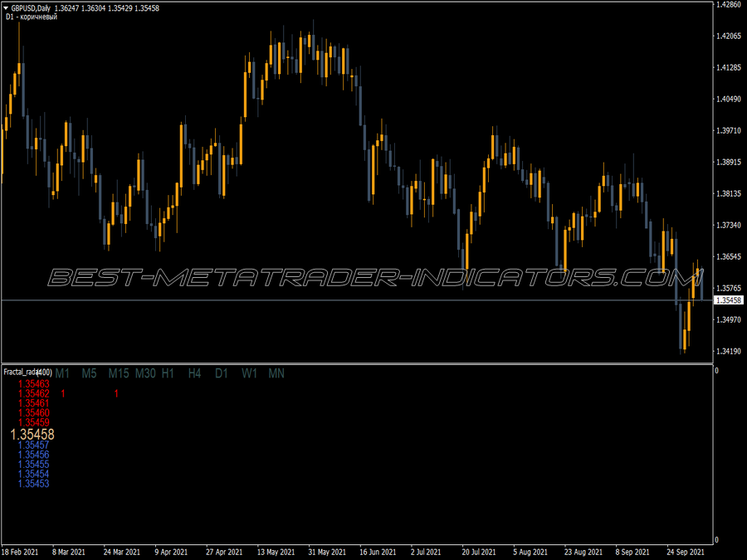Click the 1.34190 price axis label

[x=729, y=351]
